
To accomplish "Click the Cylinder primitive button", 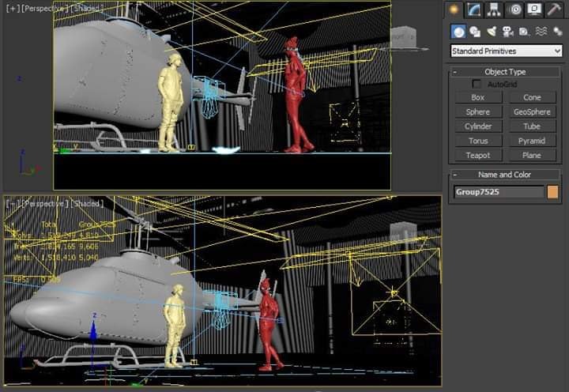I will click(x=478, y=126).
